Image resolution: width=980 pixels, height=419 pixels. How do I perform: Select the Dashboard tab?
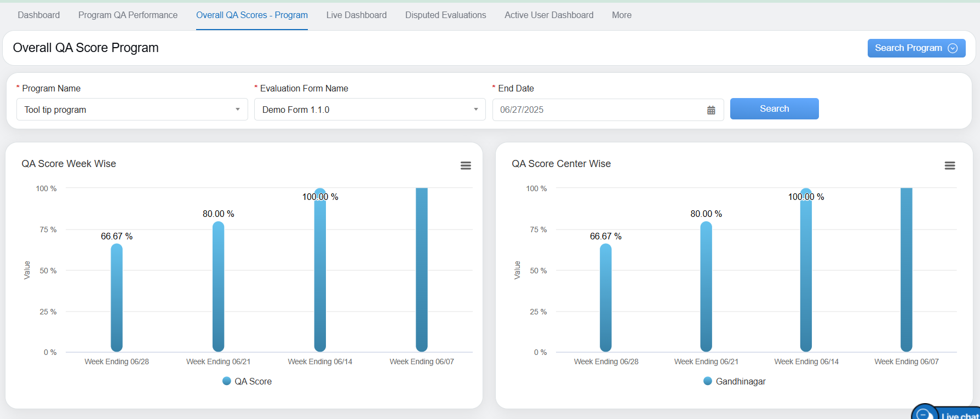(39, 15)
